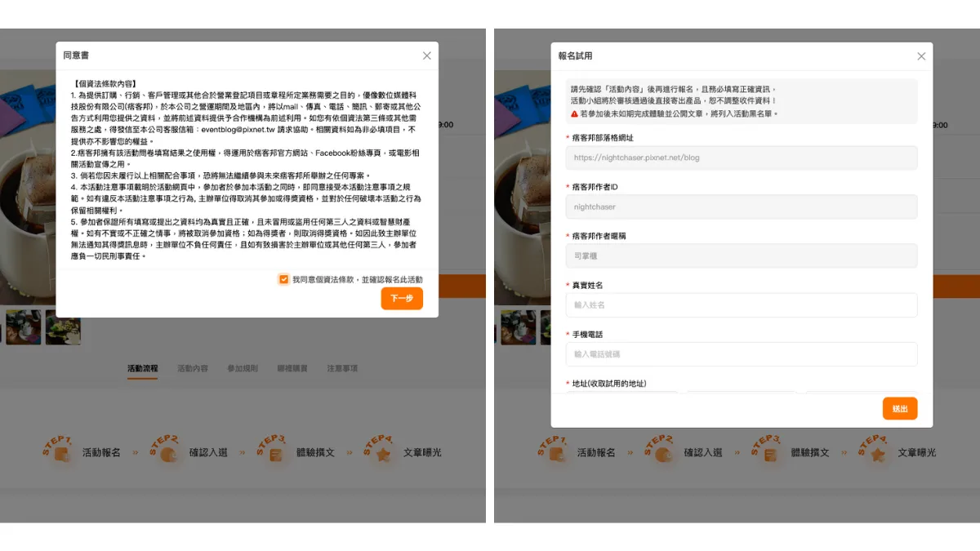Click the 痞客邦部落格網址 blog URL field
Screen dimensions: 980x551
point(742,158)
